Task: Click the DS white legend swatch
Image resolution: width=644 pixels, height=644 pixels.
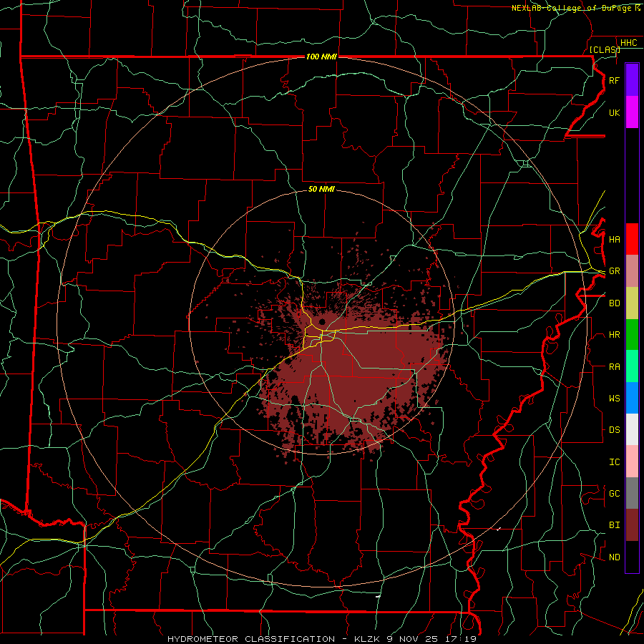Action: click(632, 429)
